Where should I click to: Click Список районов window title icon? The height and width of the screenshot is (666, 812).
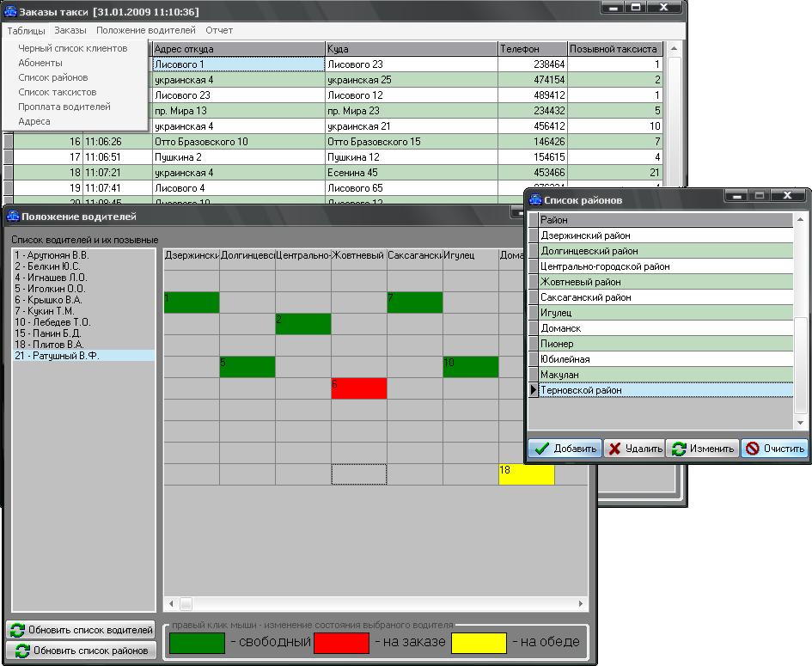(535, 200)
